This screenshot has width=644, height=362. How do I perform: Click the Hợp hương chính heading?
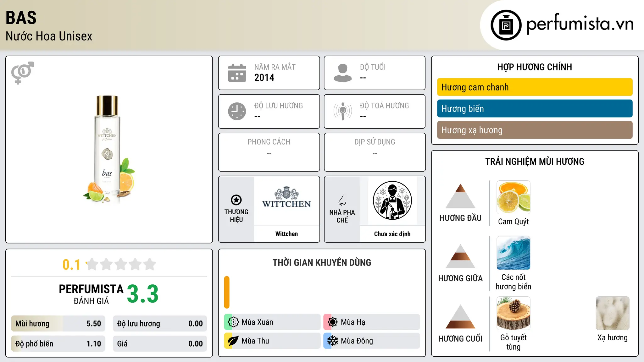point(535,67)
